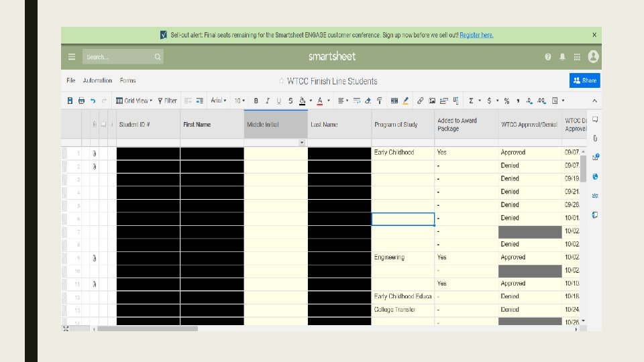
Task: Undo the last action
Action: 93,101
